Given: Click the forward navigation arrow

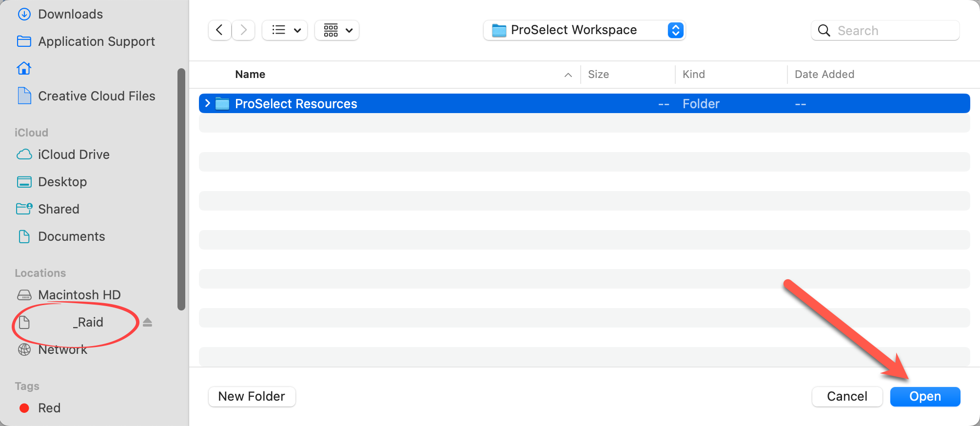Looking at the screenshot, I should point(243,30).
